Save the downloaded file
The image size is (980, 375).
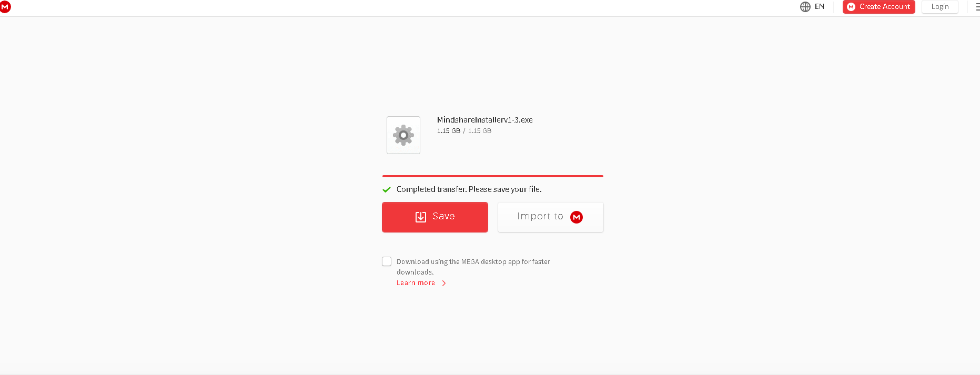click(x=435, y=217)
